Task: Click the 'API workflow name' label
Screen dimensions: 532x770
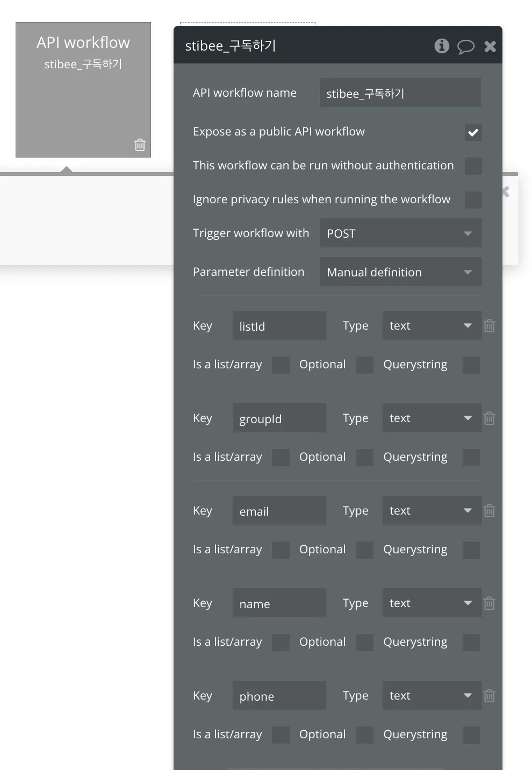Action: [x=245, y=93]
